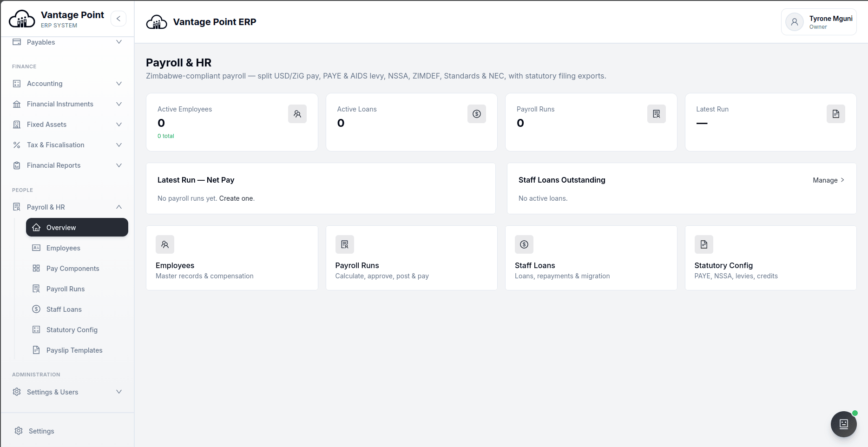Click the Create one link
This screenshot has width=868, height=447.
tap(237, 198)
